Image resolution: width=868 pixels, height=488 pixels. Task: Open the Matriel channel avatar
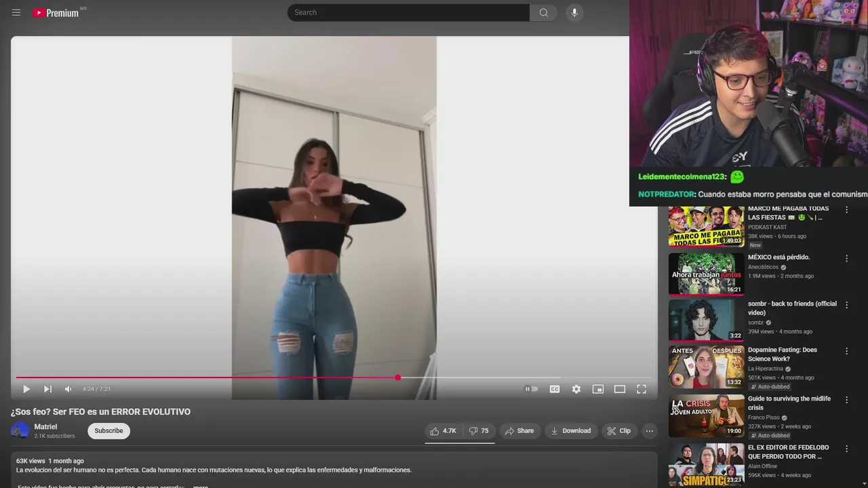[x=20, y=430]
